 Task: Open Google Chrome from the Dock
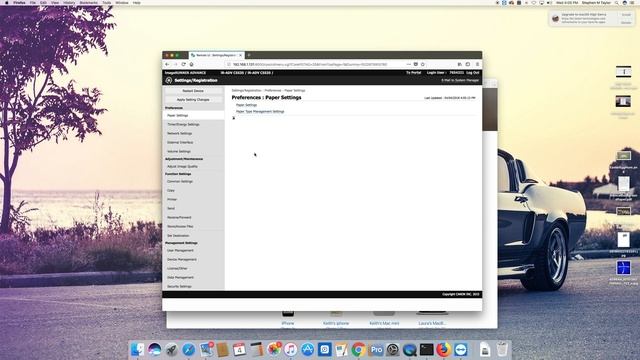pos(358,349)
